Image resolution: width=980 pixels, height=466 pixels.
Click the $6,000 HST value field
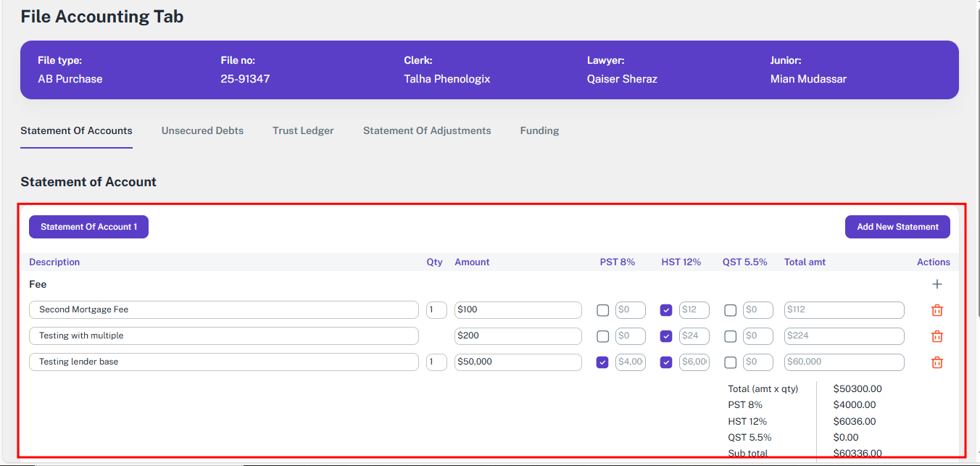[x=694, y=362]
